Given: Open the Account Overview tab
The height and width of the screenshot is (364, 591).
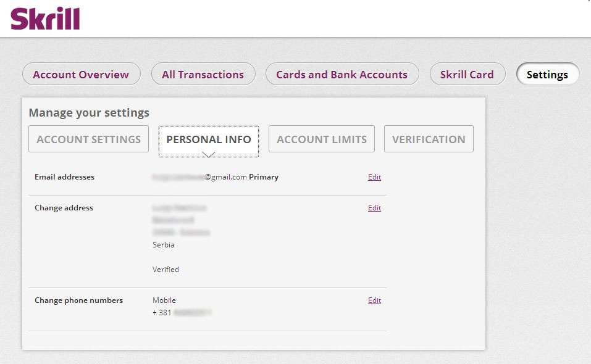Looking at the screenshot, I should (81, 74).
